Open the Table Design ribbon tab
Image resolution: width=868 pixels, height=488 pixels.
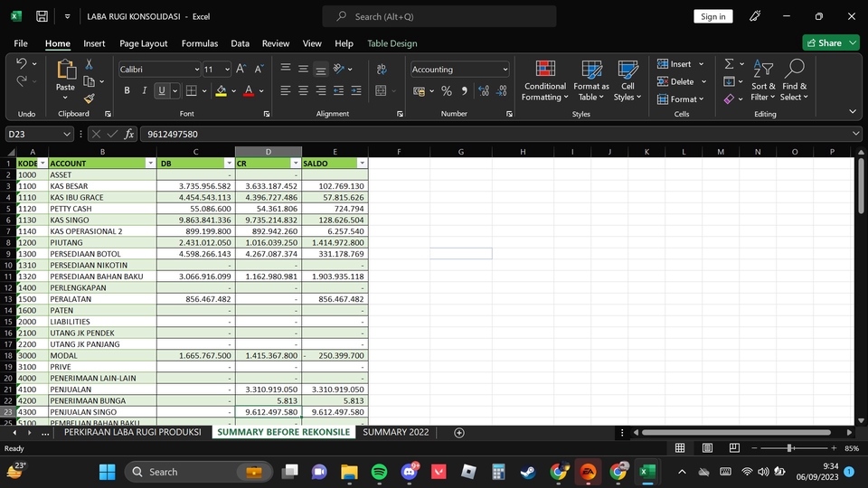[392, 43]
